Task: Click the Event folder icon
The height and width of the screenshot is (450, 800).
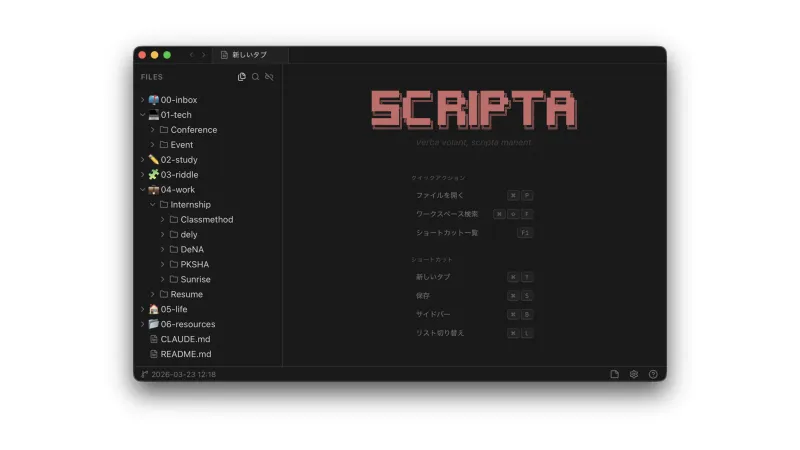Action: [x=164, y=145]
